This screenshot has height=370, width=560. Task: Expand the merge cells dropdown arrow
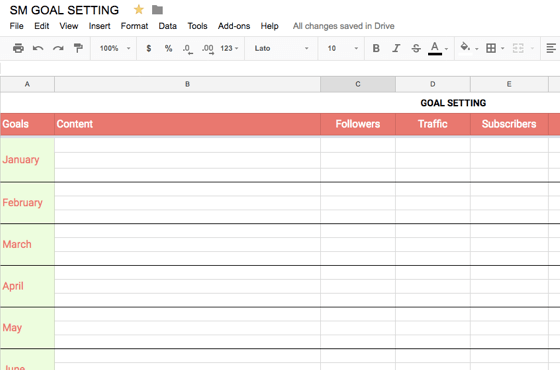(532, 49)
